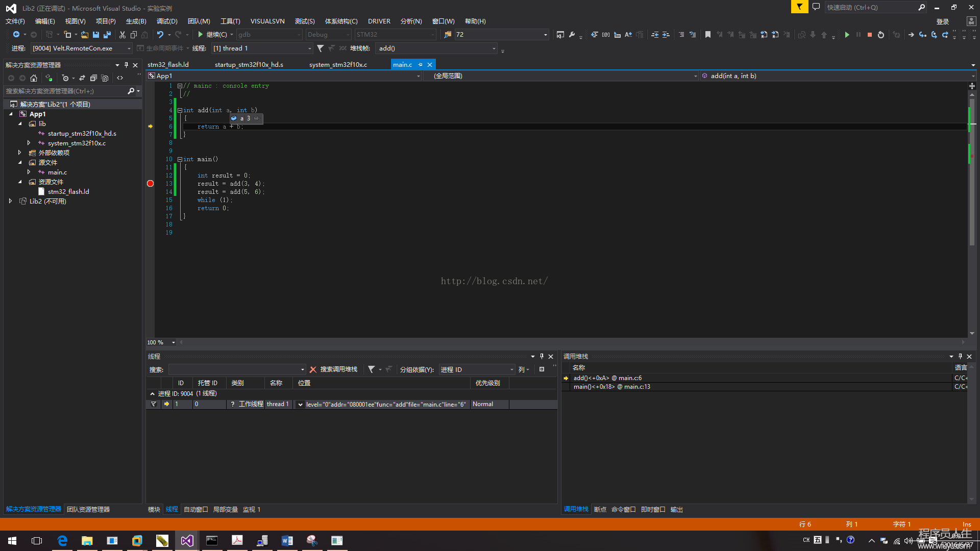Collapse the add function code block

[x=180, y=110]
